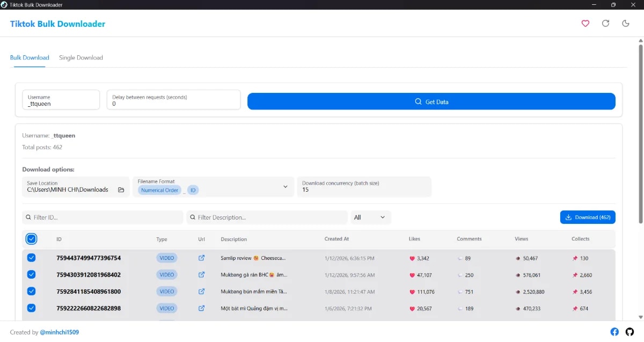Open the GitHub icon at bottom right
Screen dimensions: 644x342
[x=630, y=332]
